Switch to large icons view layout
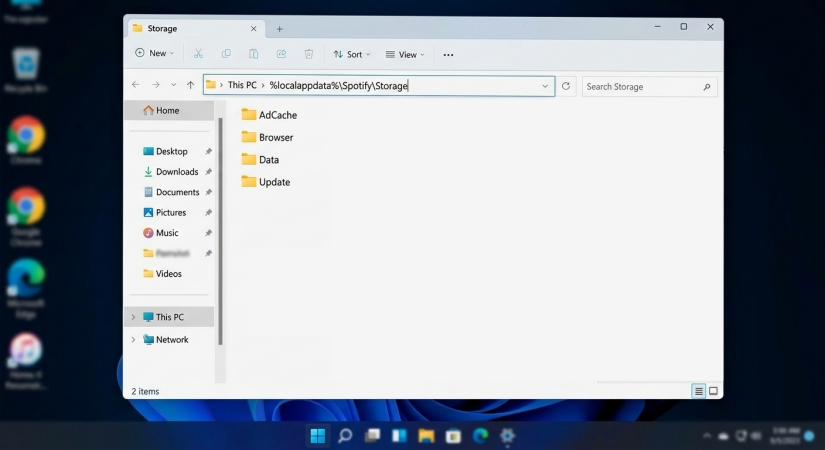The image size is (825, 450). [x=713, y=391]
